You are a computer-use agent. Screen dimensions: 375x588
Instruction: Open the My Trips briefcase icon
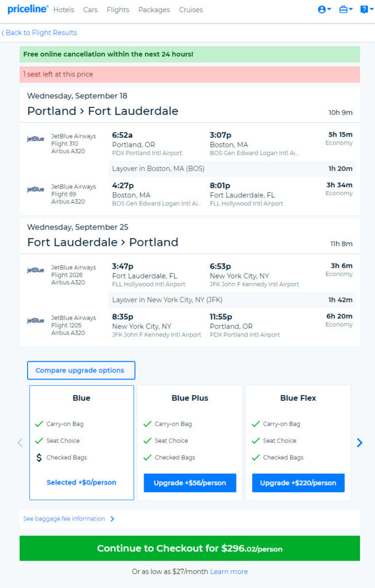point(345,10)
